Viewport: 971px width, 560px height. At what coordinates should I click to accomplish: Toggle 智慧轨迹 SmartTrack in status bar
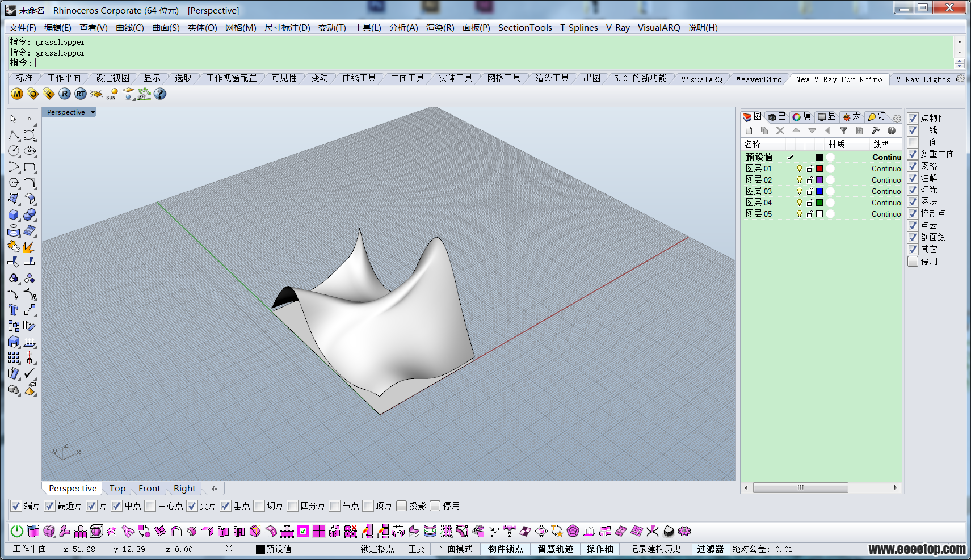click(555, 549)
